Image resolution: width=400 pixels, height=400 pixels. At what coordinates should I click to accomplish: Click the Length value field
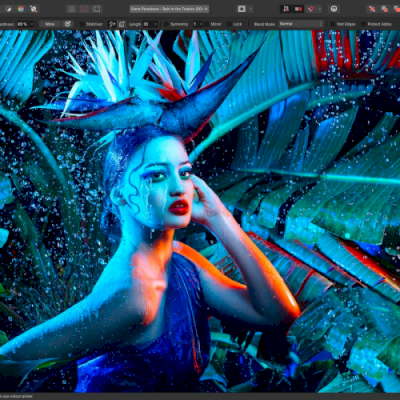coord(147,24)
